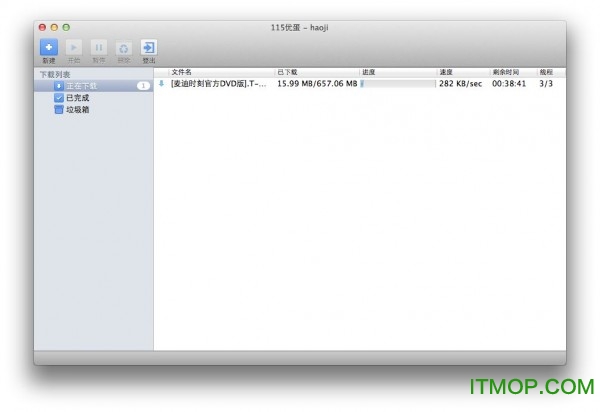Click the 新建 (New) download toolbar icon
This screenshot has width=600, height=412.
48,48
